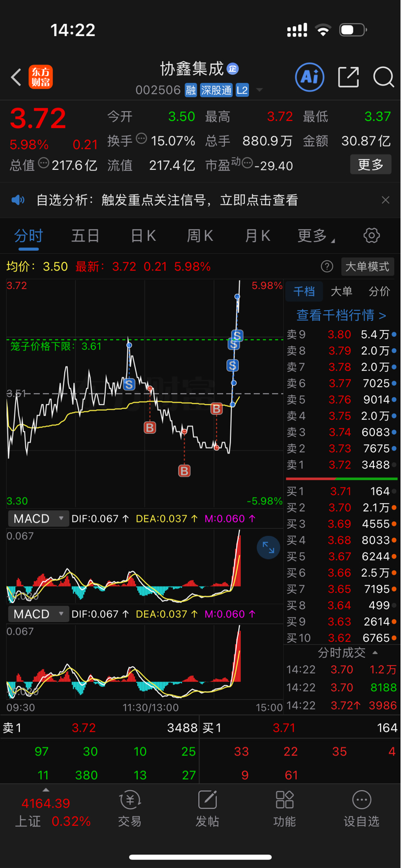Open 发帖 post icon

(208, 809)
